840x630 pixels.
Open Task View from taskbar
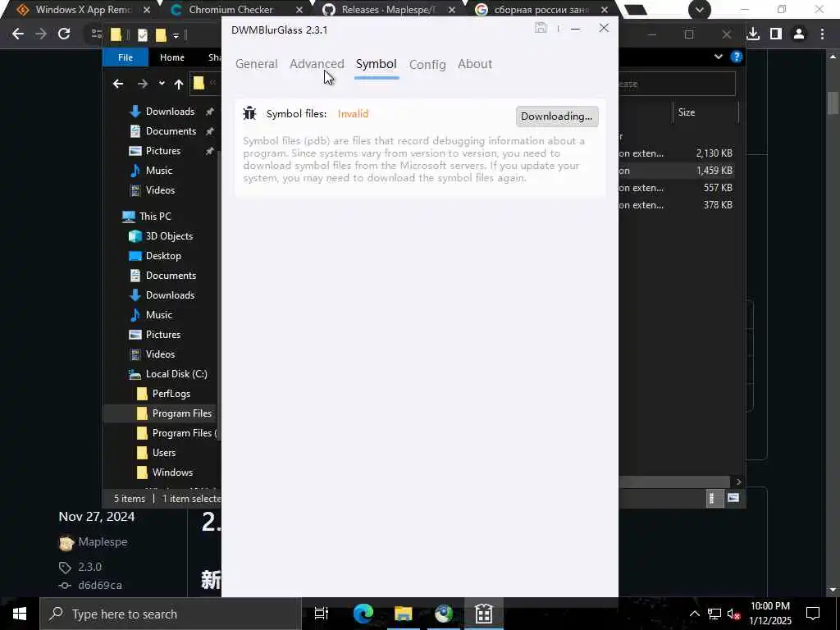pos(321,614)
